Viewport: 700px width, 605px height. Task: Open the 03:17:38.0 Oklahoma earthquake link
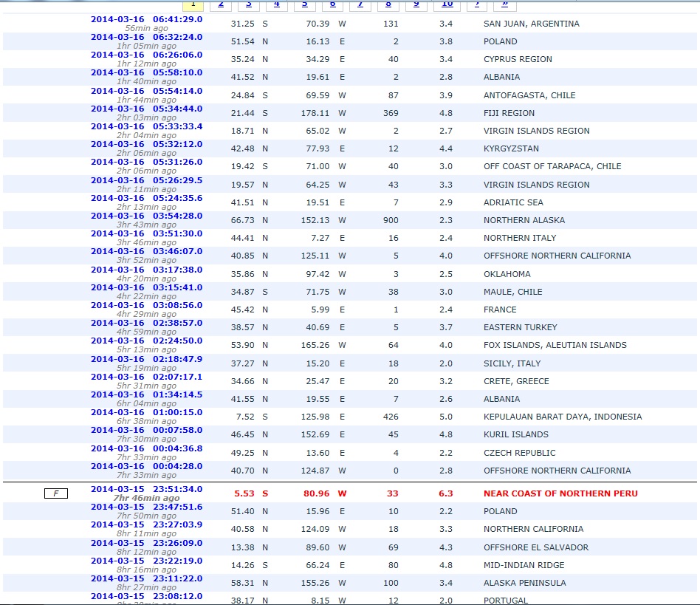(146, 270)
